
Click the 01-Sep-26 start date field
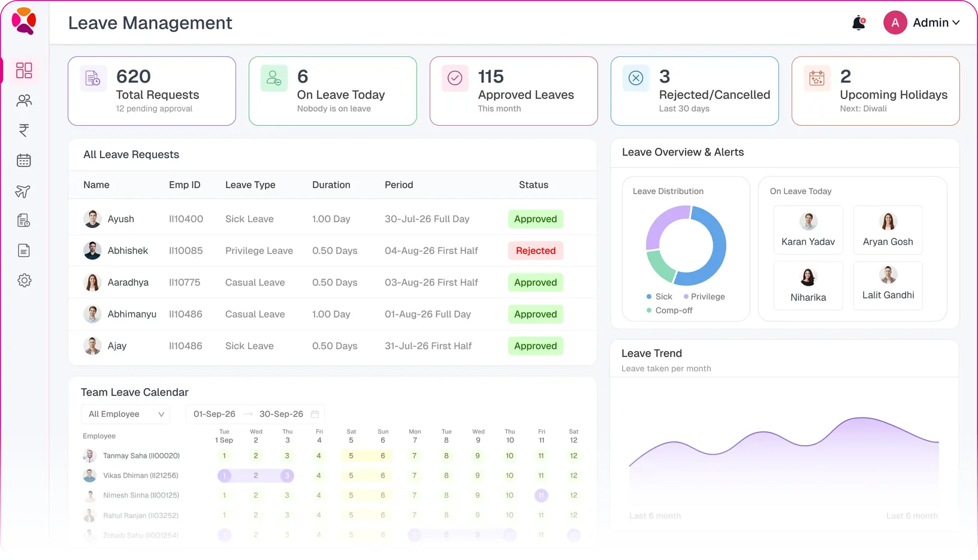215,414
